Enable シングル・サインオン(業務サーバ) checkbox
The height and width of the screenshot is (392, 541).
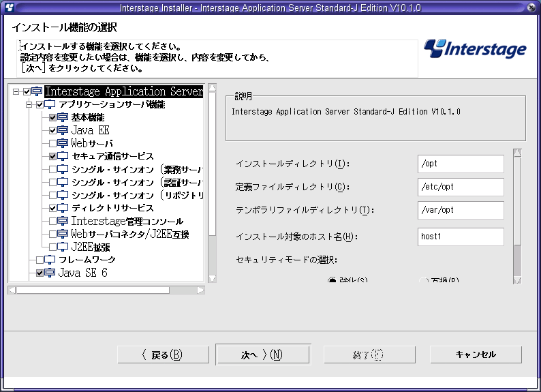tap(52, 169)
